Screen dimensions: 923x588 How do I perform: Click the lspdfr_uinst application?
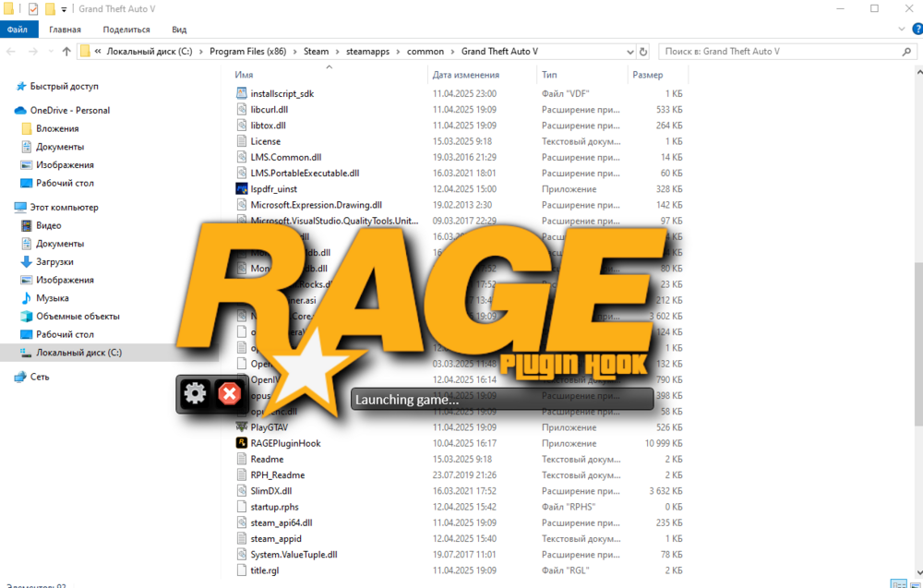click(x=273, y=188)
